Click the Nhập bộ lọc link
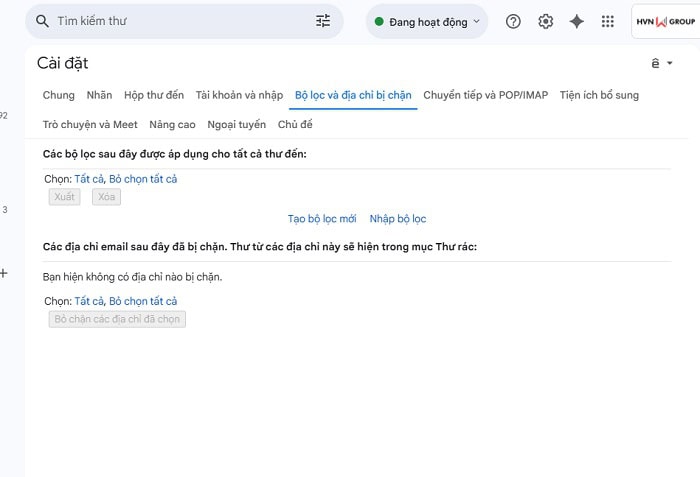Screen dimensions: 700x477 tap(398, 218)
